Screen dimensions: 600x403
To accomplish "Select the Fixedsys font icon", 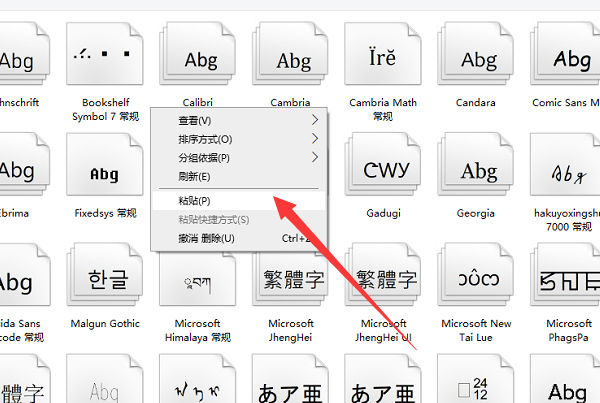I will point(105,164).
